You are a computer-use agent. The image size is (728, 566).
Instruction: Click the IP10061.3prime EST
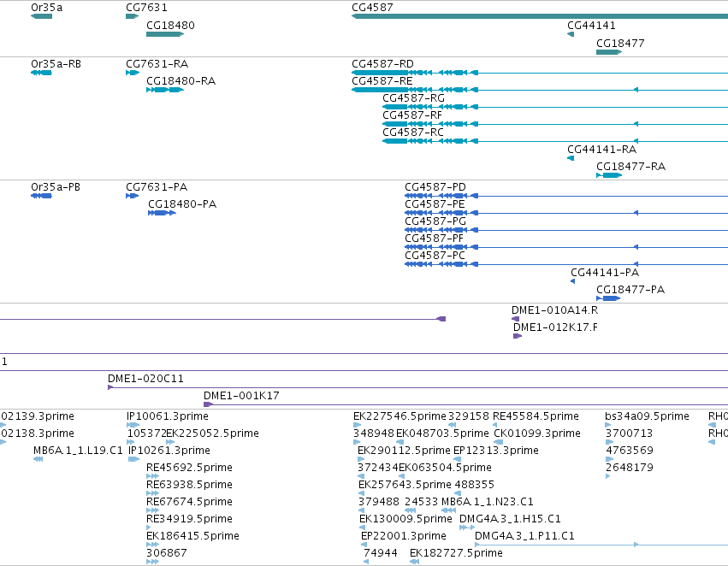(x=133, y=424)
